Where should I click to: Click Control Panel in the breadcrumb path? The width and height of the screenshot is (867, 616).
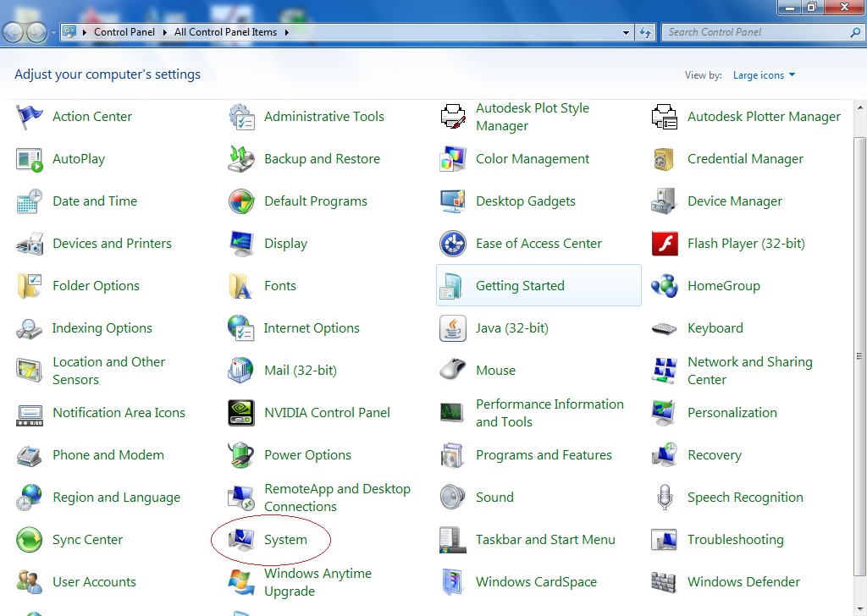click(124, 32)
